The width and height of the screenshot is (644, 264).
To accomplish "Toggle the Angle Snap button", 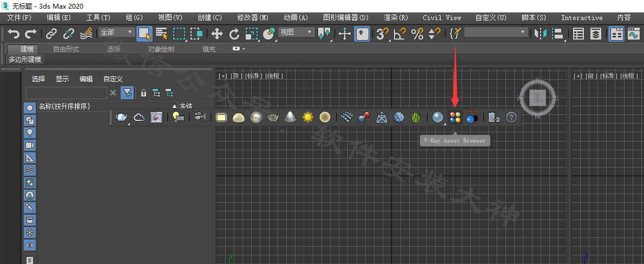I will pos(399,34).
